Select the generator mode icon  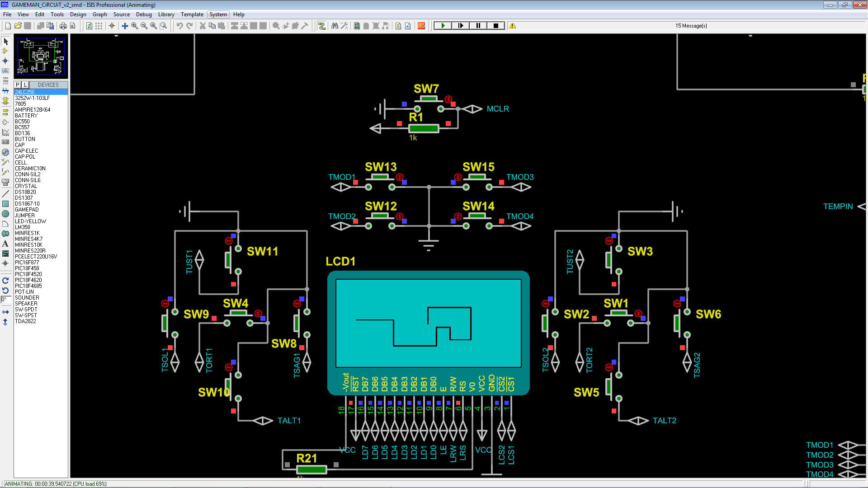(x=5, y=152)
